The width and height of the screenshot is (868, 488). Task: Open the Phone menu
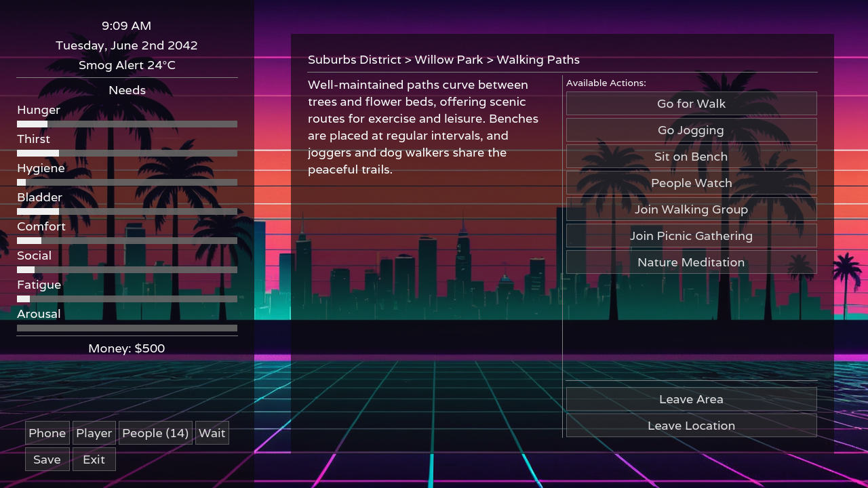click(47, 433)
